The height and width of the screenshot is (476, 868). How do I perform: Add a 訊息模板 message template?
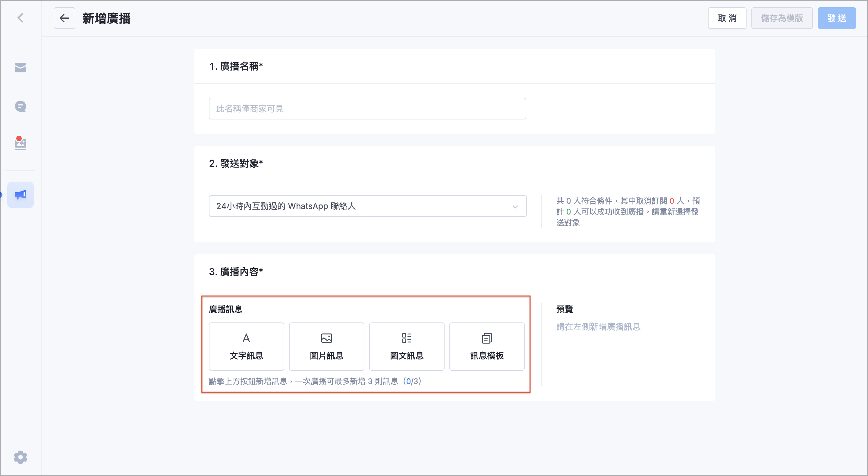coord(487,347)
